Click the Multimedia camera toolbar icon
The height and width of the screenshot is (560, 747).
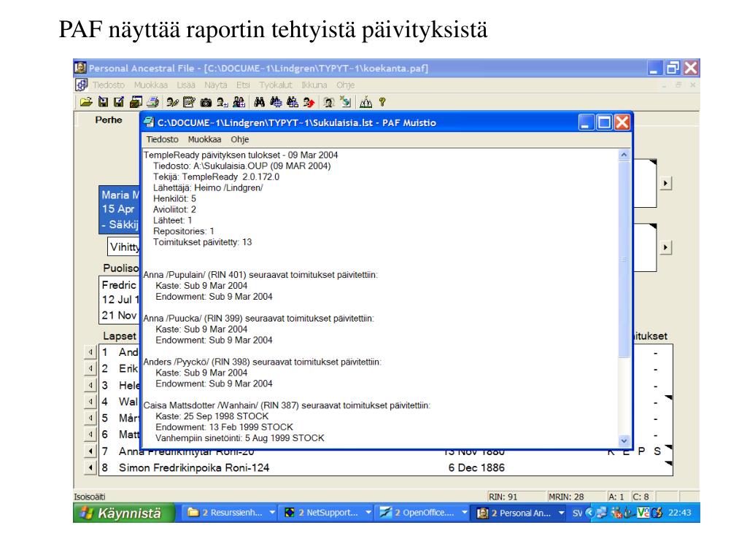[206, 102]
